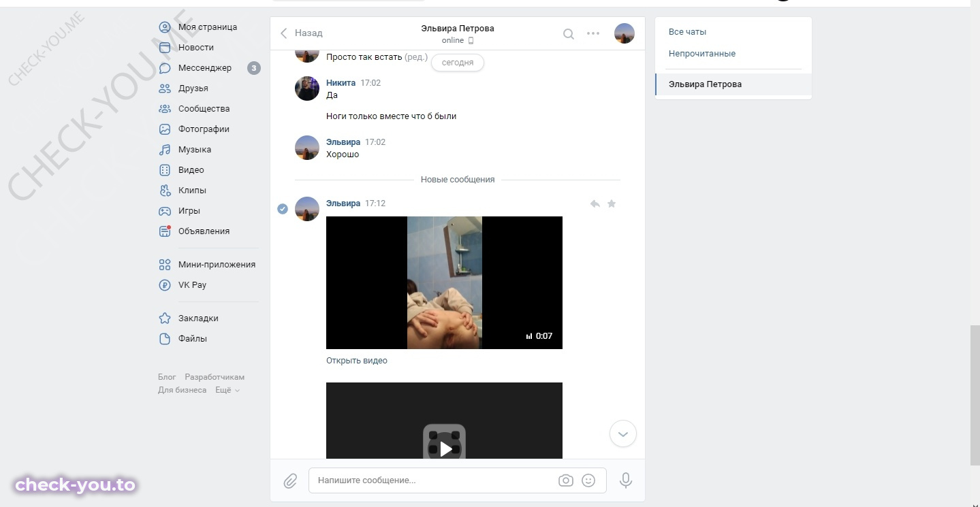
Task: Click the camera icon in message field
Action: tap(566, 480)
